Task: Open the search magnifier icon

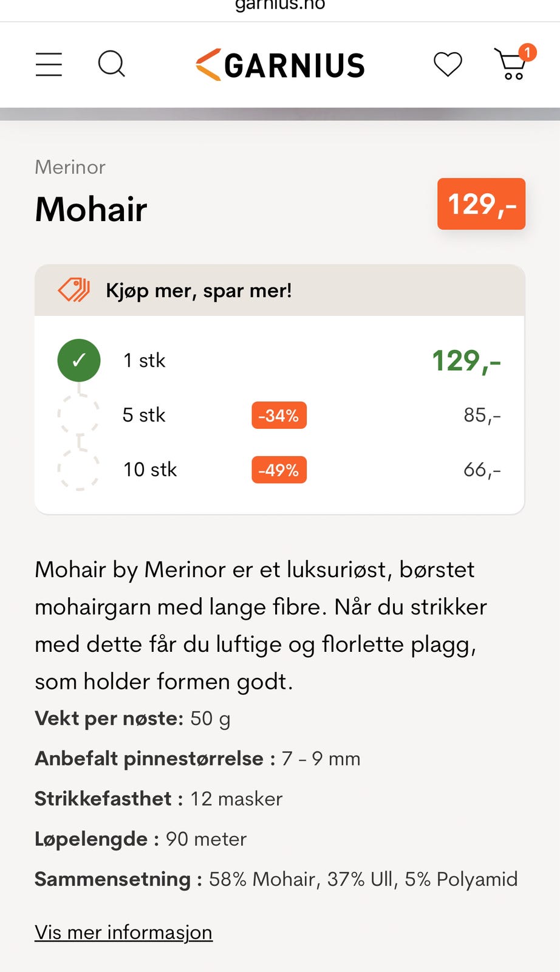Action: [x=111, y=64]
